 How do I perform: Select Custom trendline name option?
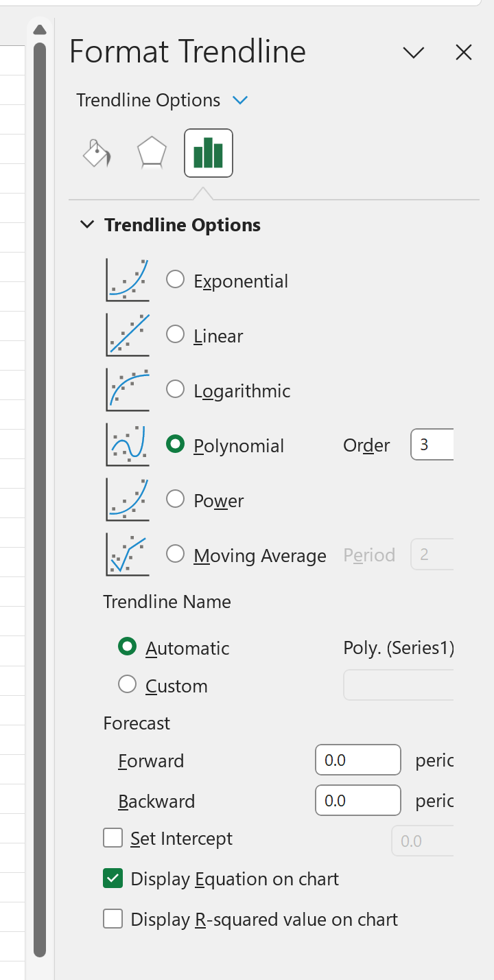tap(128, 684)
